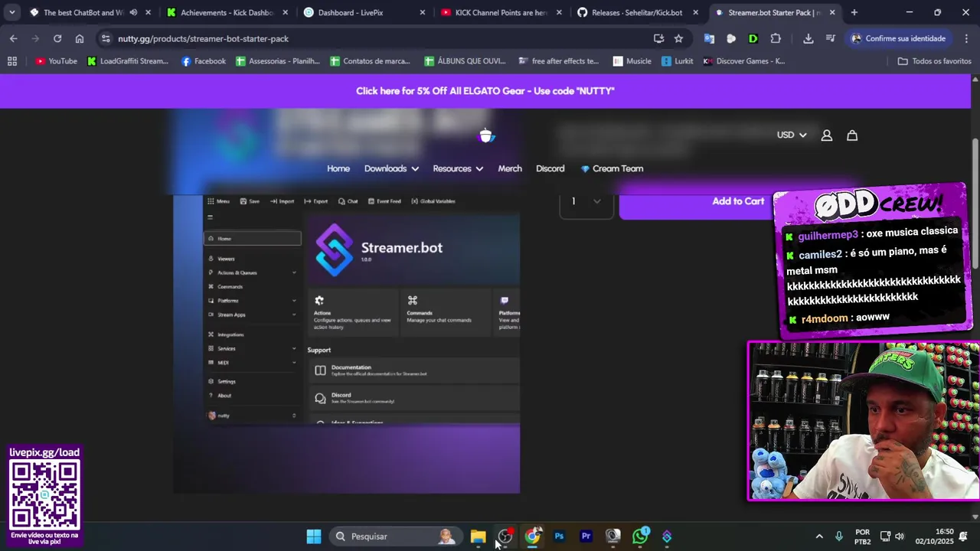Open the tab search dropdown arrow
The width and height of the screenshot is (980, 551).
[11, 12]
